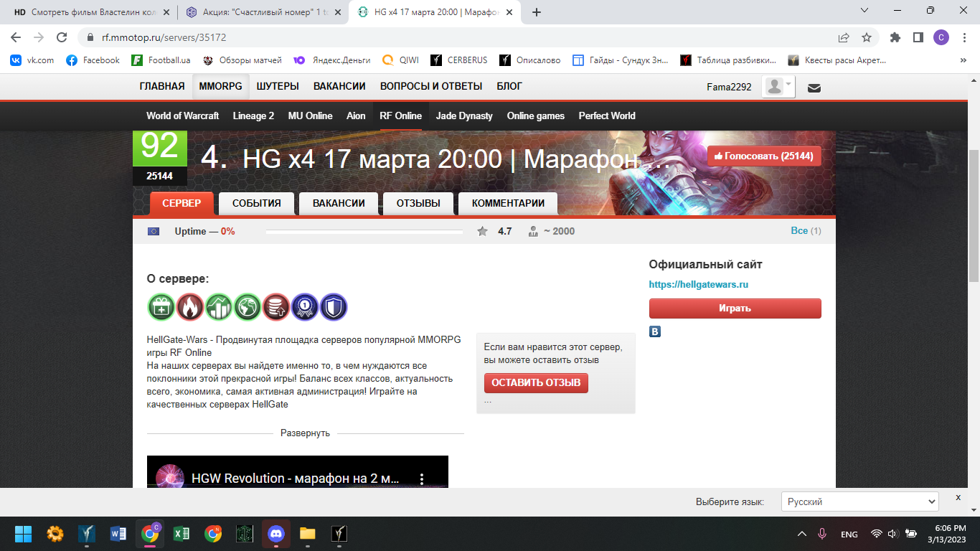
Task: Open the vk.com bookmark
Action: (x=32, y=60)
